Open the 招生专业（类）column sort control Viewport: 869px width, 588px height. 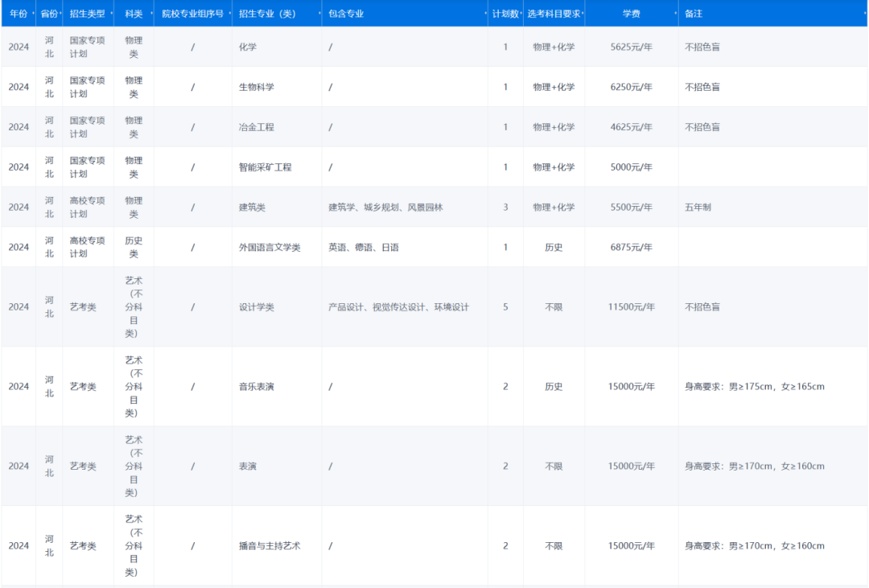click(x=320, y=12)
